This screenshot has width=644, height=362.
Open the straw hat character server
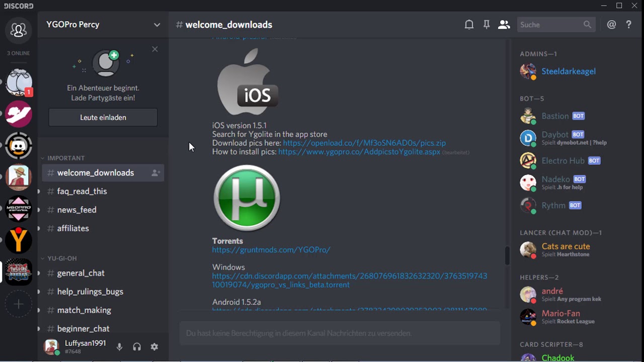point(19,177)
